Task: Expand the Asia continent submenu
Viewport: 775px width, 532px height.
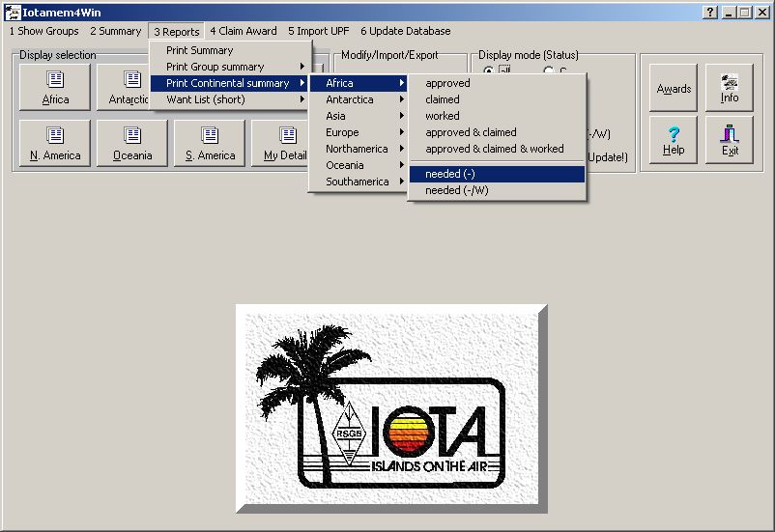Action: (x=359, y=116)
